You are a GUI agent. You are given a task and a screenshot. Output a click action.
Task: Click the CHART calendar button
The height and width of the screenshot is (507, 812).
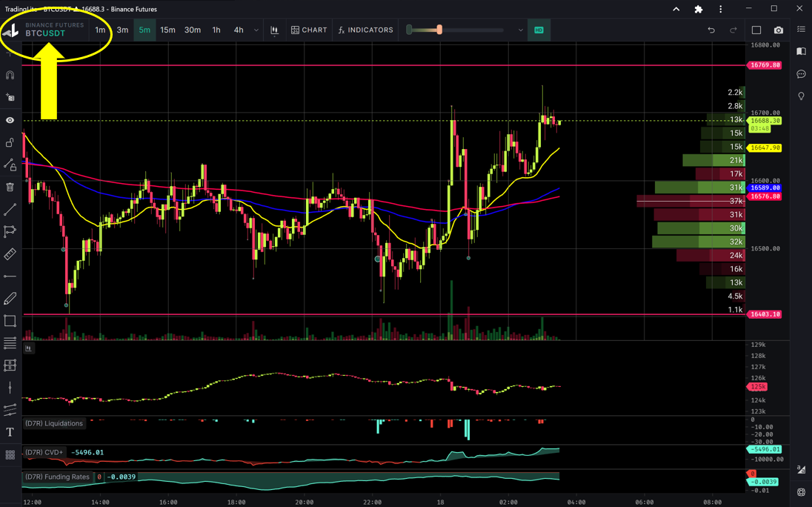pos(309,30)
